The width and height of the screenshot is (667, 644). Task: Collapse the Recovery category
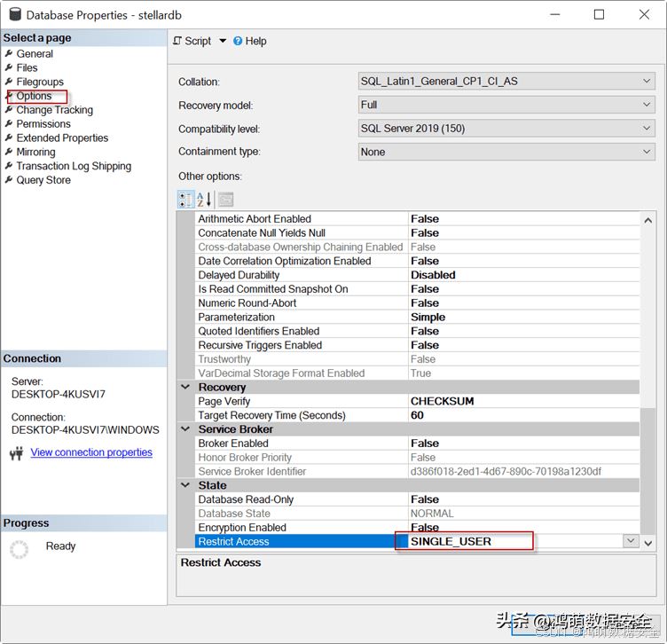[x=185, y=387]
